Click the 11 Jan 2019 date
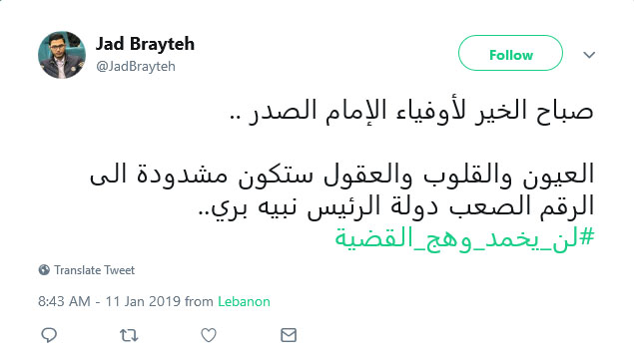Screen dimensions: 634x364 pos(143,301)
